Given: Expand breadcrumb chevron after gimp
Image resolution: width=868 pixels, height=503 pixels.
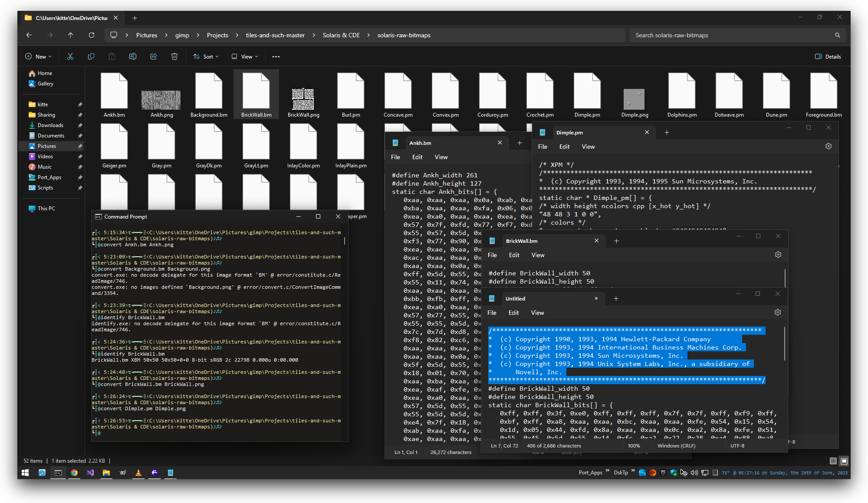Looking at the screenshot, I should coord(198,35).
